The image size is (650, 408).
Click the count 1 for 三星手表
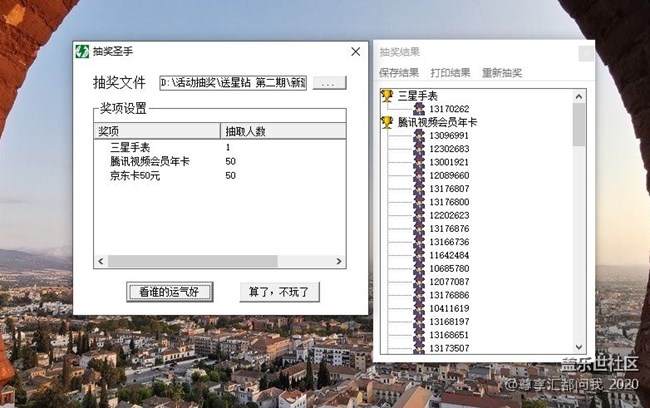(x=228, y=147)
